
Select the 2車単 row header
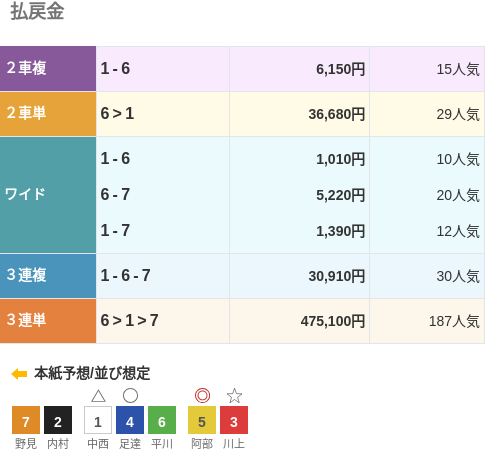click(48, 114)
